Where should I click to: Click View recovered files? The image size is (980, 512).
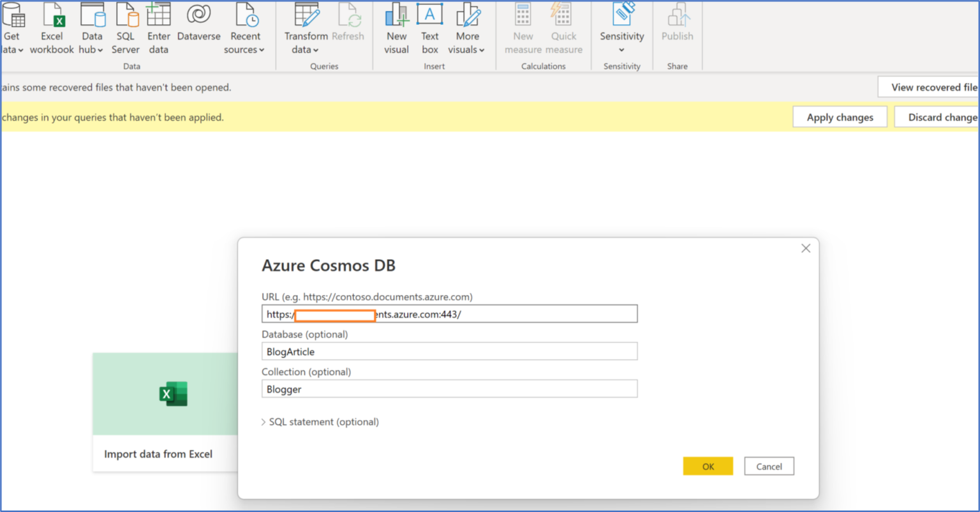tap(933, 87)
